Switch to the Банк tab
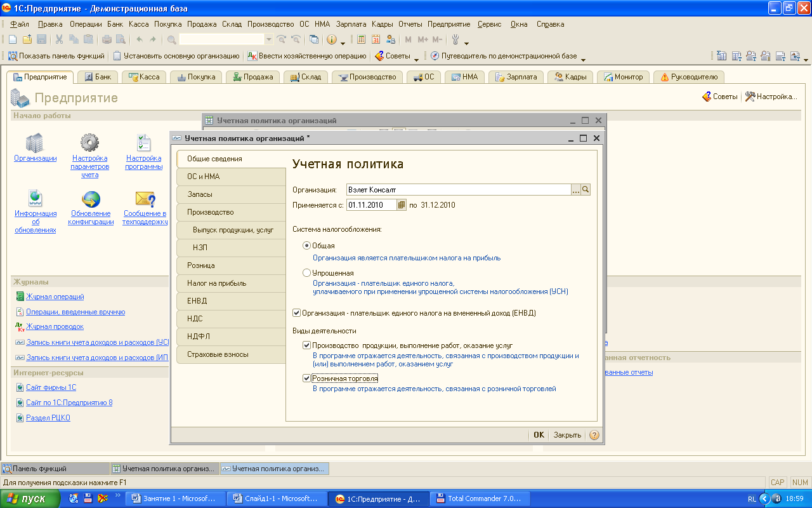This screenshot has width=812, height=508. (x=97, y=77)
